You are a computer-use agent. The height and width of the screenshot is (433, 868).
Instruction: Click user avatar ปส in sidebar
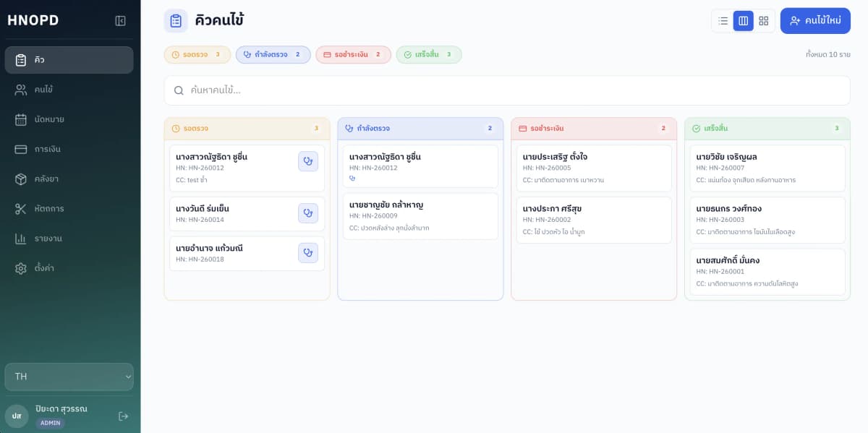pos(17,416)
